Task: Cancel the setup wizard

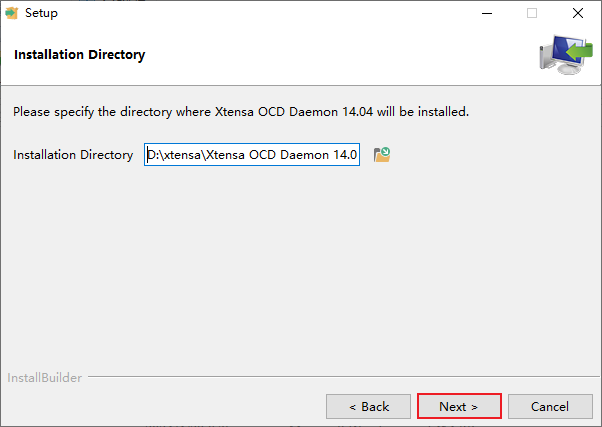Action: [x=550, y=406]
